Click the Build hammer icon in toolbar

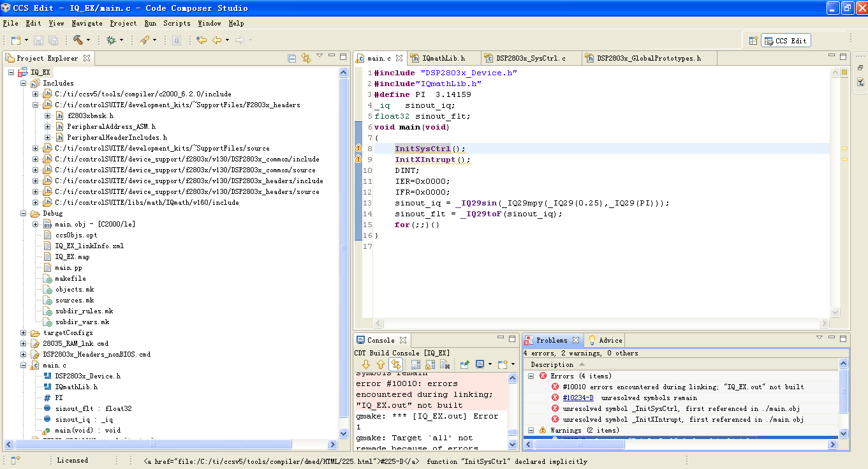click(x=78, y=40)
